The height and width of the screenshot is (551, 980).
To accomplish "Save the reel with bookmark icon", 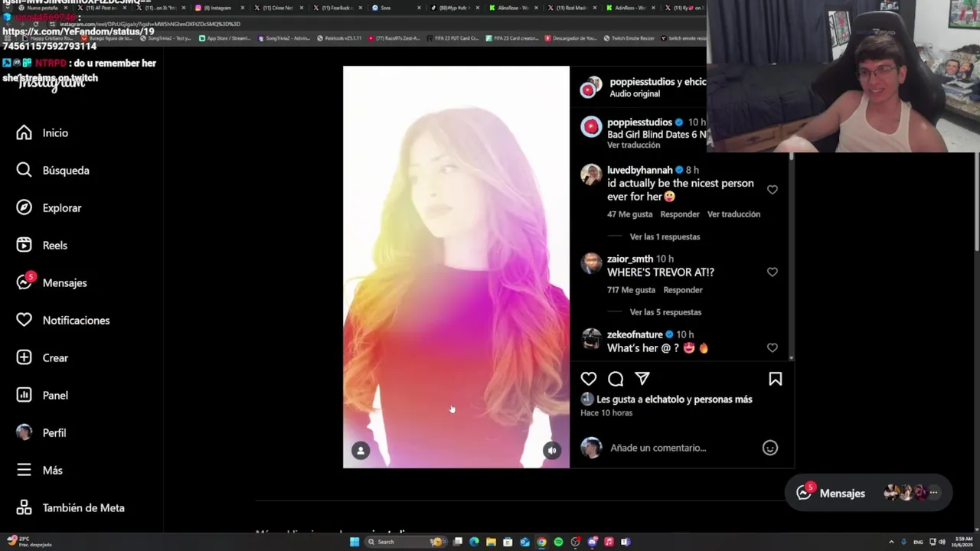I will click(x=776, y=379).
